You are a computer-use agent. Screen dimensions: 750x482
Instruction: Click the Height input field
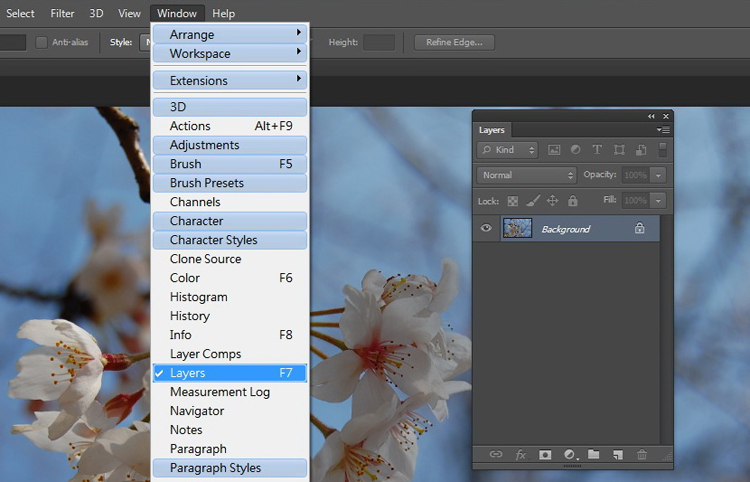[379, 42]
